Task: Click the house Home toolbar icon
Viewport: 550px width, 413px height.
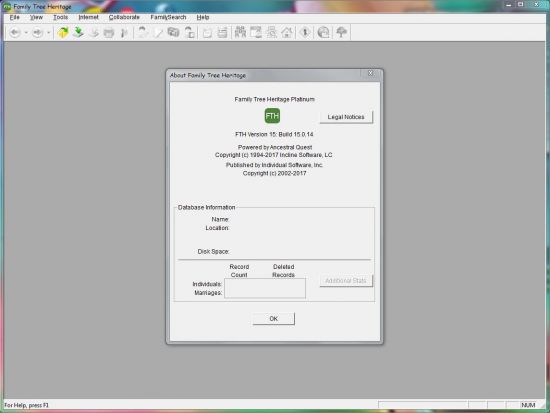Action: pos(287,33)
